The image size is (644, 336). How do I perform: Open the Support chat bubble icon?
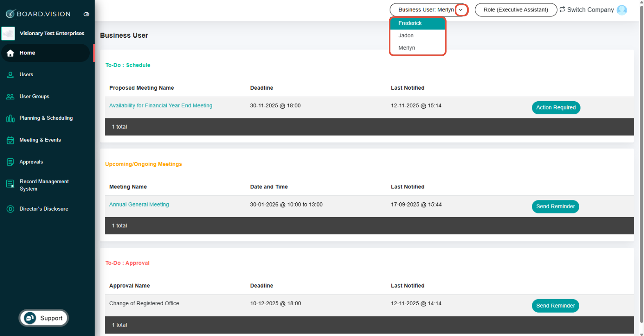29,318
